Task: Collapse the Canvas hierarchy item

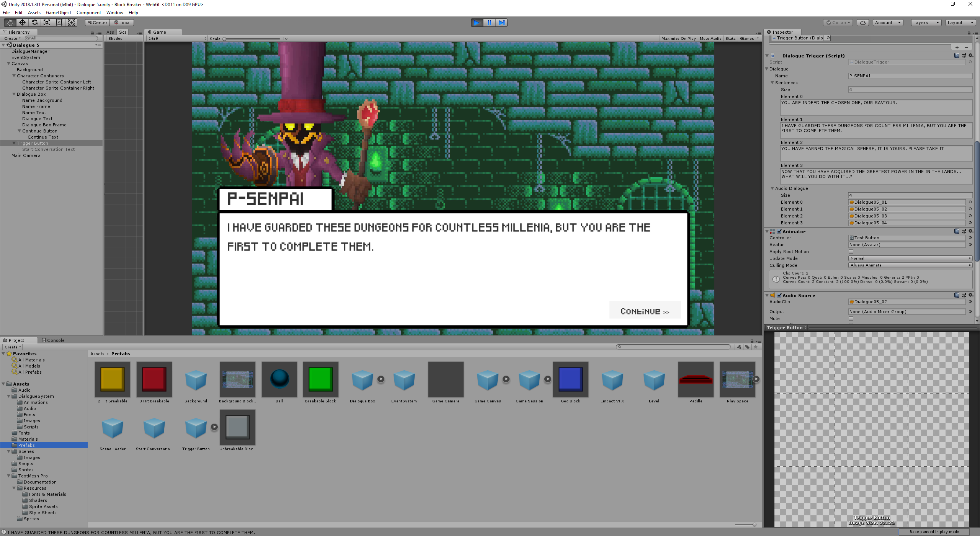Action: click(9, 64)
